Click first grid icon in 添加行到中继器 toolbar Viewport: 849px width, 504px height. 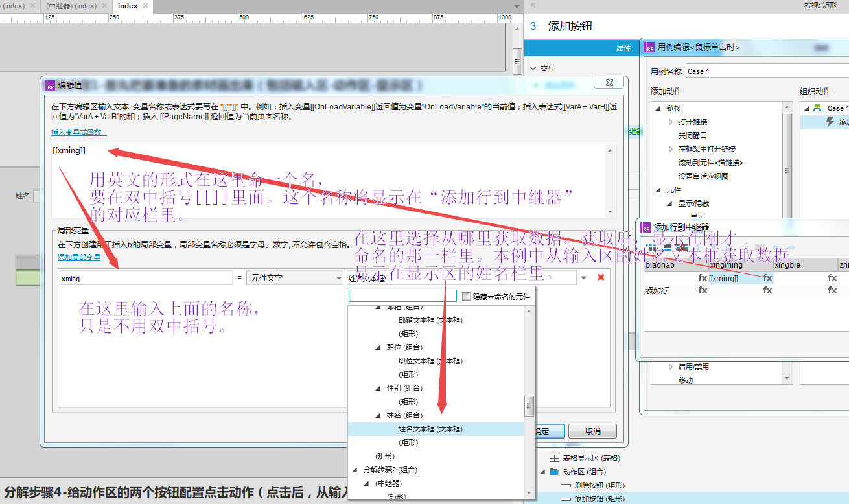click(653, 247)
